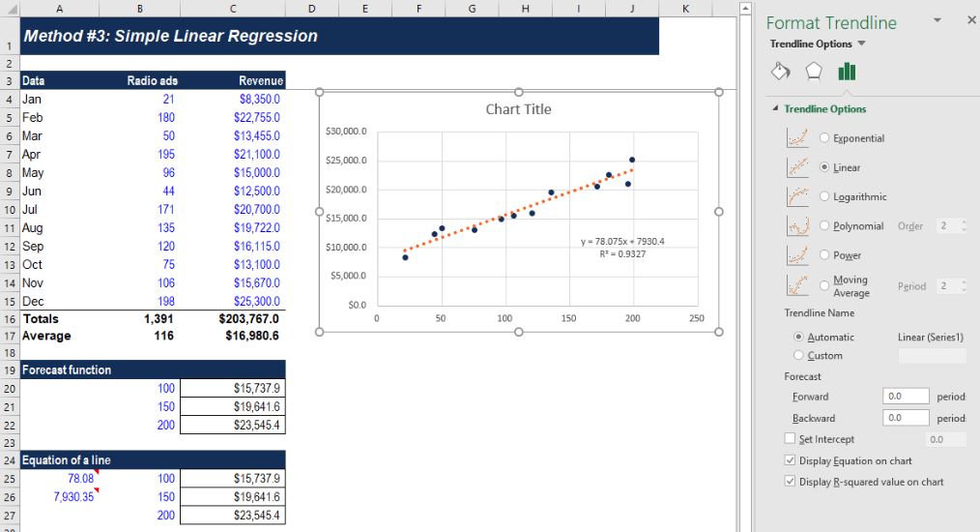Open the Effects pentagon tab icon
This screenshot has height=532, width=980.
pos(813,72)
